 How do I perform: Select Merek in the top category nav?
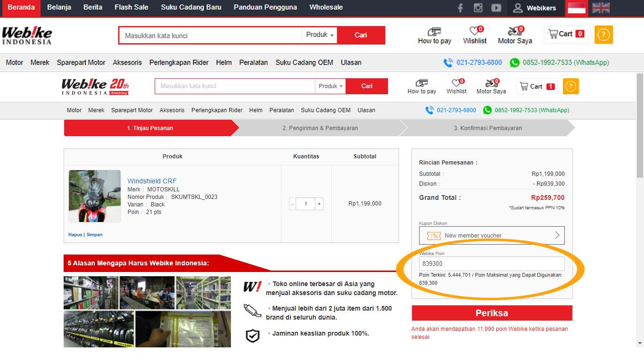(40, 63)
